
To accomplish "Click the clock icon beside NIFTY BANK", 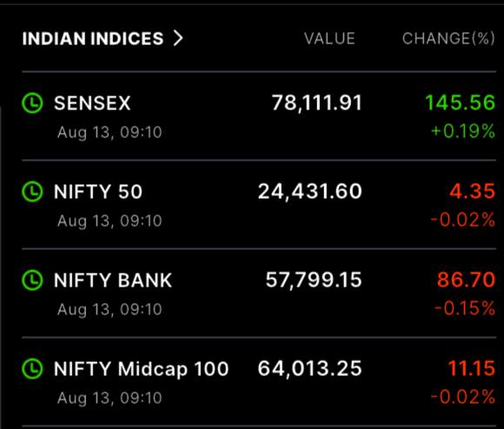I will [x=32, y=280].
